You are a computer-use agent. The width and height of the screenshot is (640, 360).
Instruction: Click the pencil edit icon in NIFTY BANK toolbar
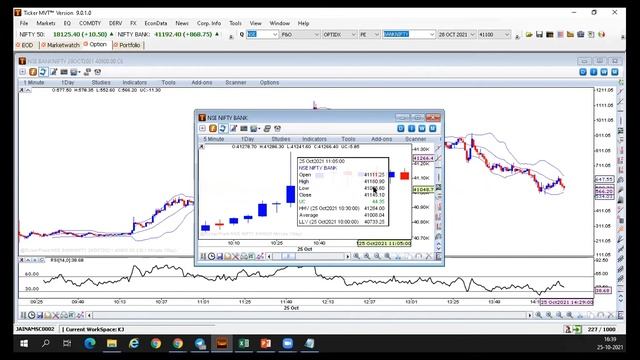pos(233,129)
